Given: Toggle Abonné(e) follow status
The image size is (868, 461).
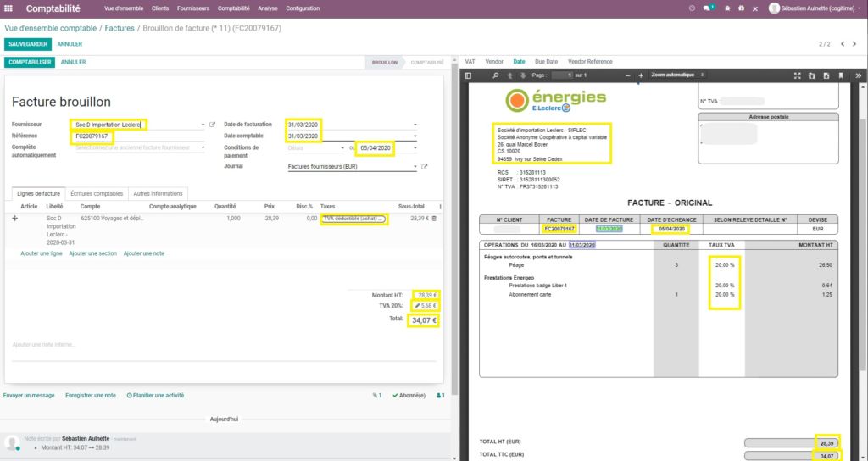Looking at the screenshot, I should point(409,396).
